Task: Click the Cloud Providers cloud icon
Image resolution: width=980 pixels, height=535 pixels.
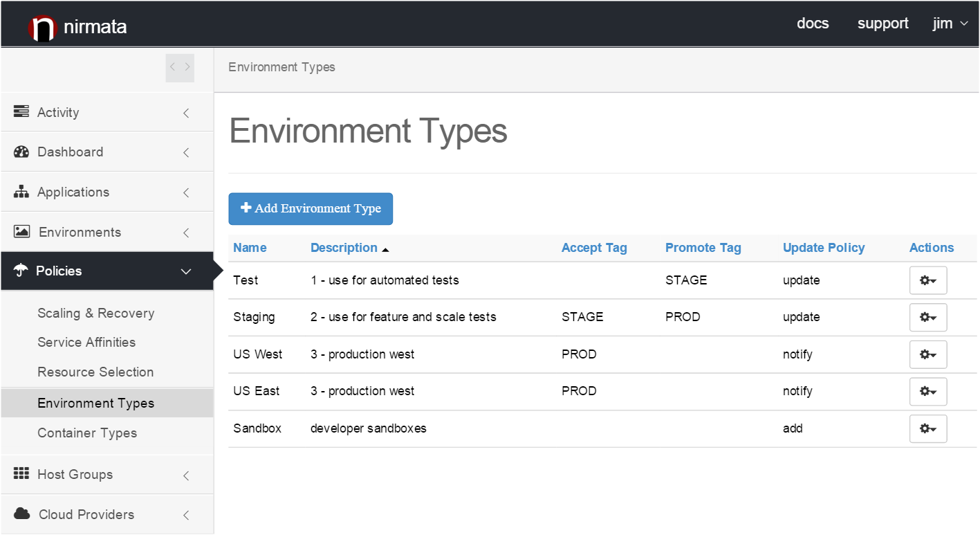Action: click(x=22, y=514)
